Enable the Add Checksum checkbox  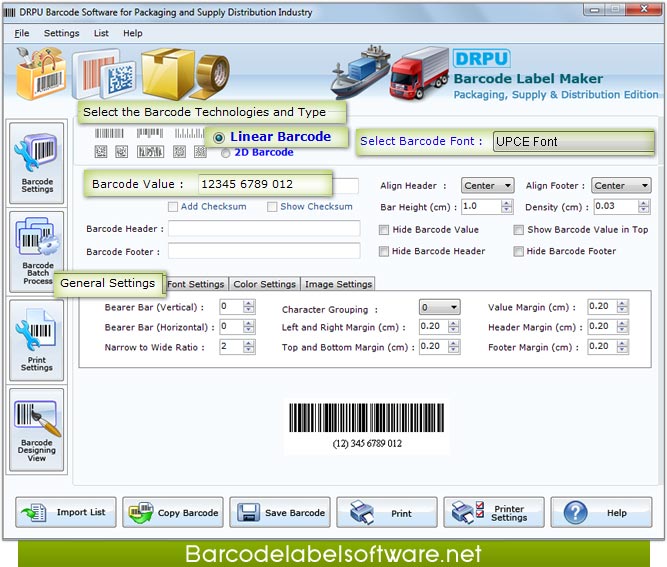pos(173,207)
